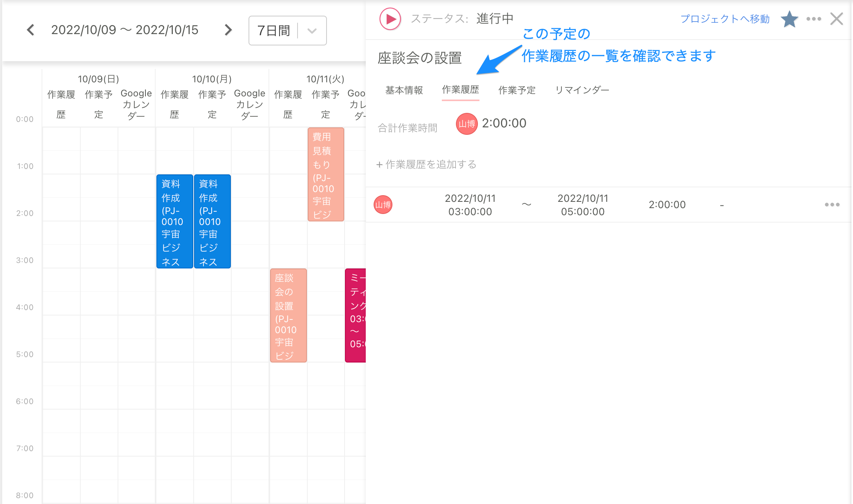853x504 pixels.
Task: Switch to the 基本情報 tab
Action: pos(404,90)
